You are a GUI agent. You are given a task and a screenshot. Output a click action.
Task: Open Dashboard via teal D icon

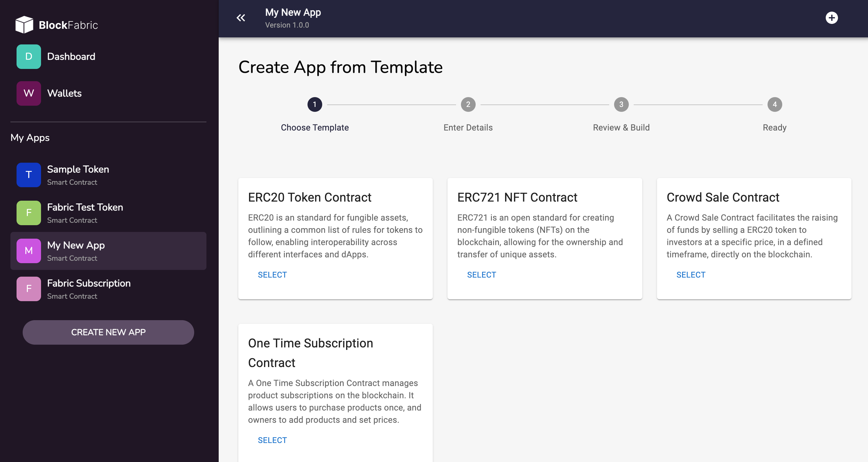click(x=29, y=57)
